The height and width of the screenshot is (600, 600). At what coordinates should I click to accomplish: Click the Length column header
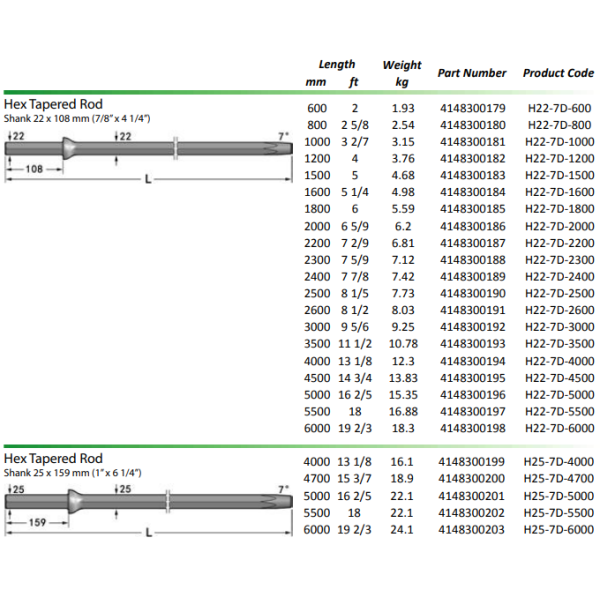(x=337, y=64)
